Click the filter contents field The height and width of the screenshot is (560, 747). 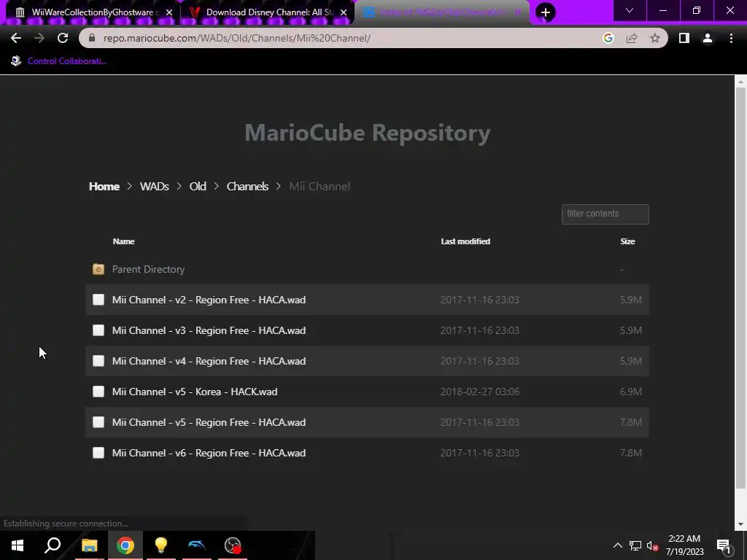(x=605, y=214)
